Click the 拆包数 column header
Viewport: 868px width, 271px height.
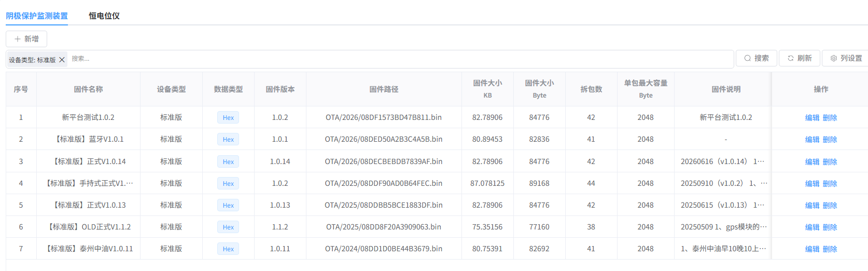tap(592, 89)
